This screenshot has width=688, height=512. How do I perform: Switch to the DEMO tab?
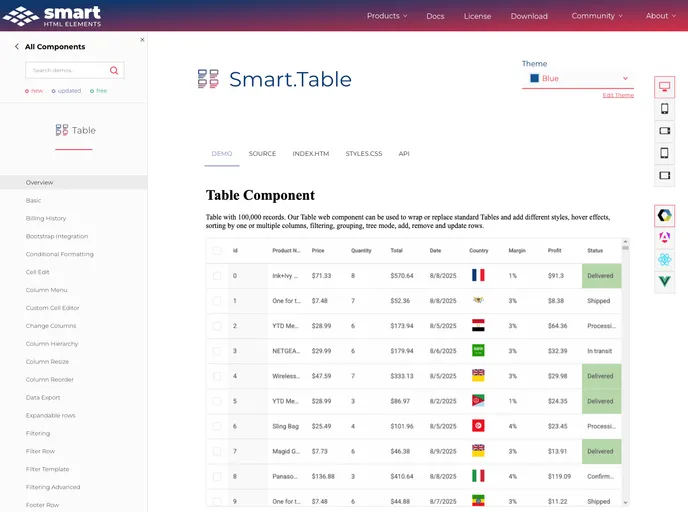click(222, 154)
